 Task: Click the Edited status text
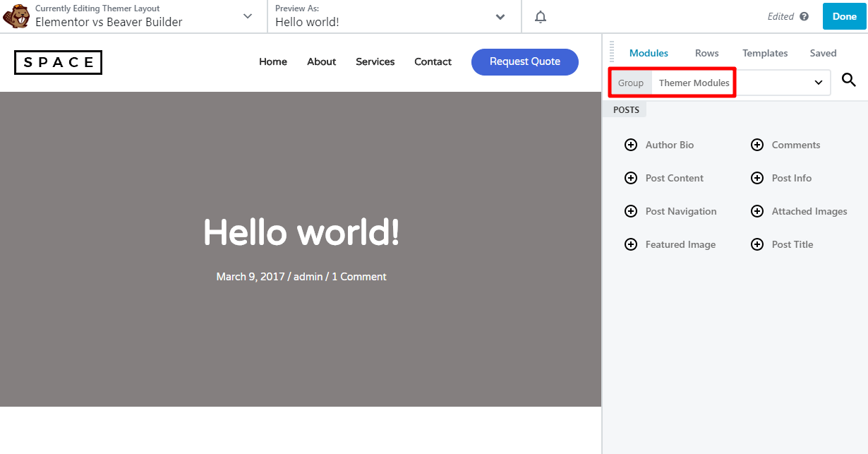(x=780, y=16)
